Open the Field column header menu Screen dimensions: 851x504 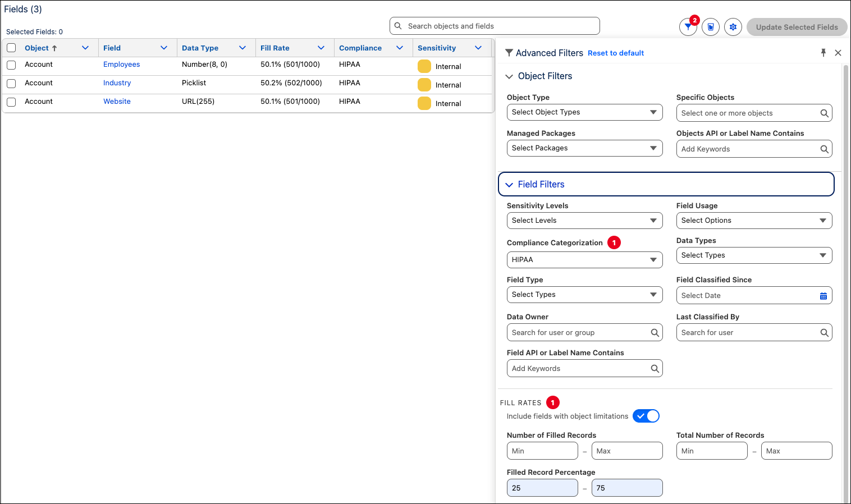coord(164,48)
